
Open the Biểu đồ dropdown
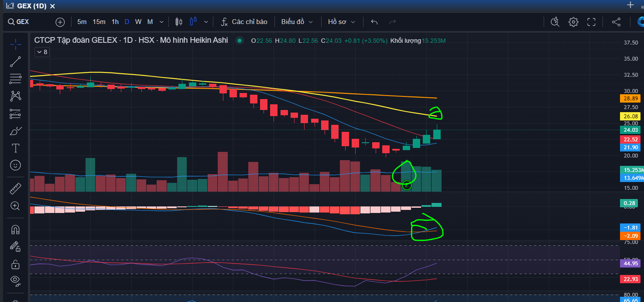[x=297, y=22]
